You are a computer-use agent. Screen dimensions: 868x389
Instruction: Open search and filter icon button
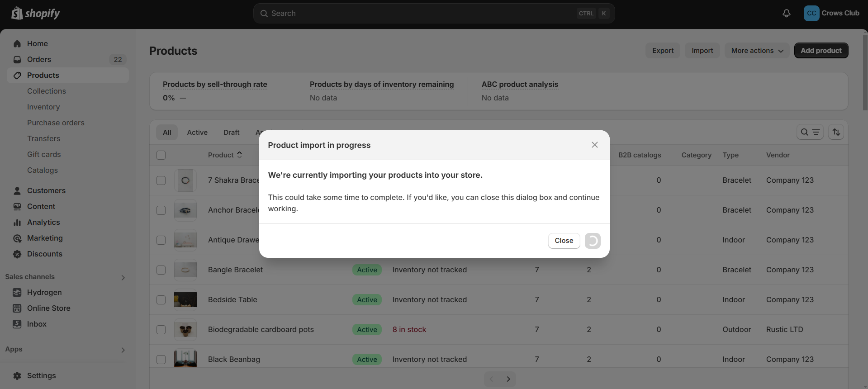(x=810, y=132)
